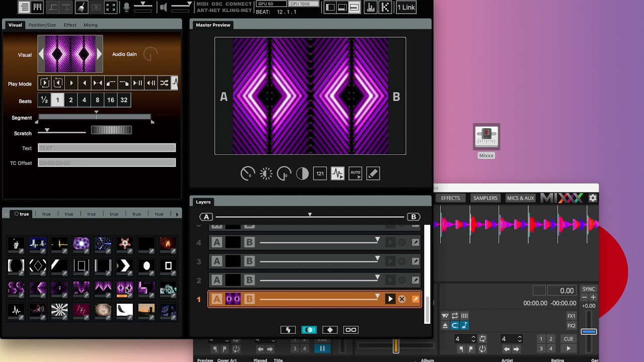Select play forward once mode
This screenshot has width=644, height=362.
click(x=71, y=83)
